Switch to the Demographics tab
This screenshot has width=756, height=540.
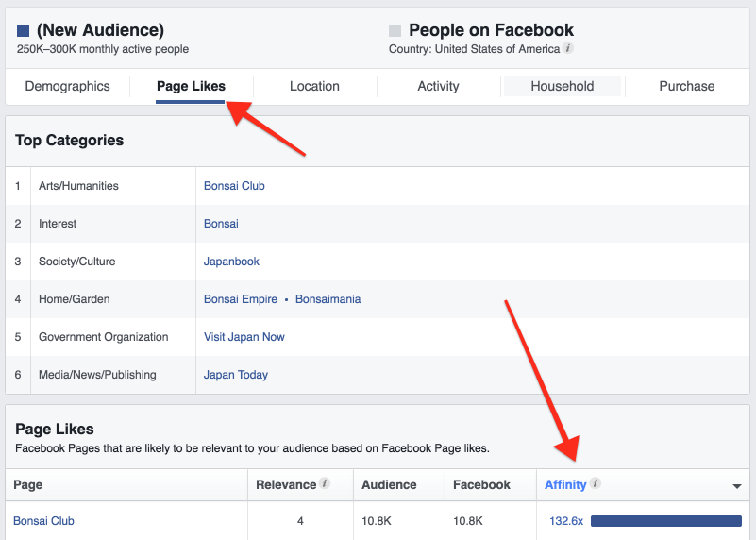click(x=68, y=86)
